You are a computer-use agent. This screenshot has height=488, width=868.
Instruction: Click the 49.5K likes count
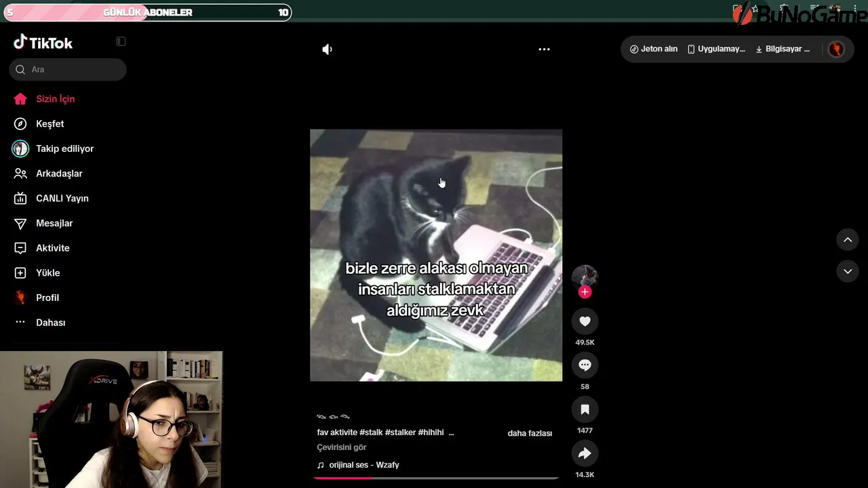pos(585,342)
